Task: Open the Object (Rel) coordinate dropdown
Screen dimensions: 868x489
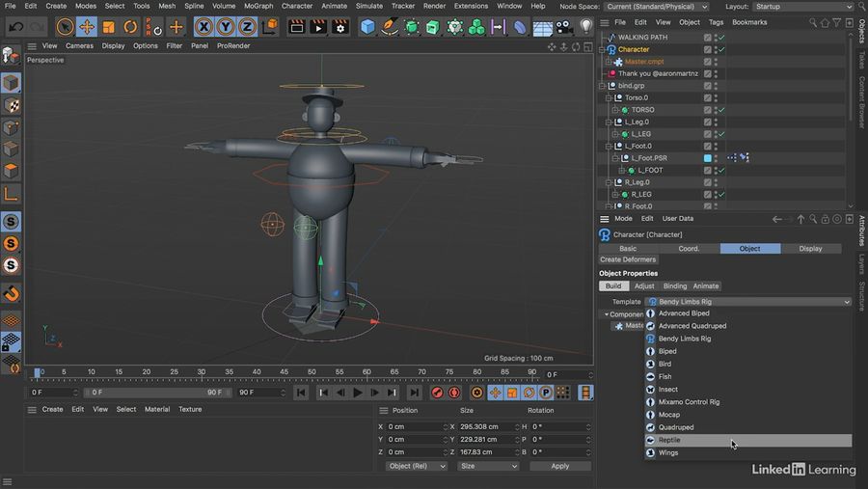Action: pos(417,466)
